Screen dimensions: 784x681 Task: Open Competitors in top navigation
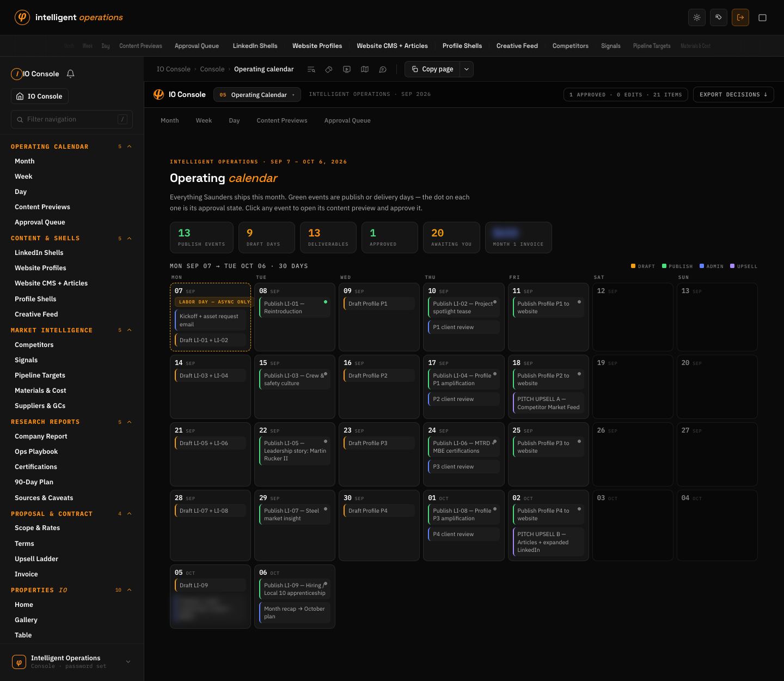pyautogui.click(x=570, y=46)
